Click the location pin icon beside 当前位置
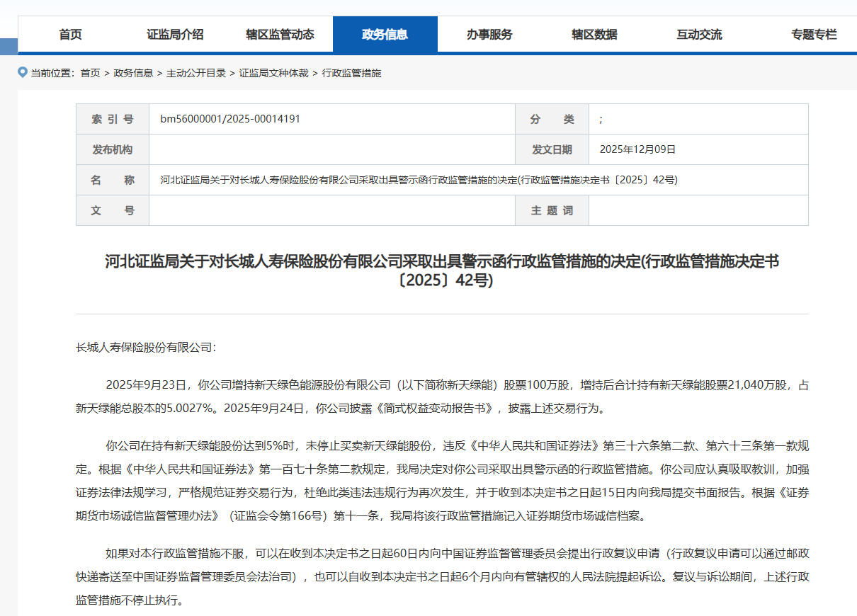The width and height of the screenshot is (857, 616). click(x=21, y=72)
